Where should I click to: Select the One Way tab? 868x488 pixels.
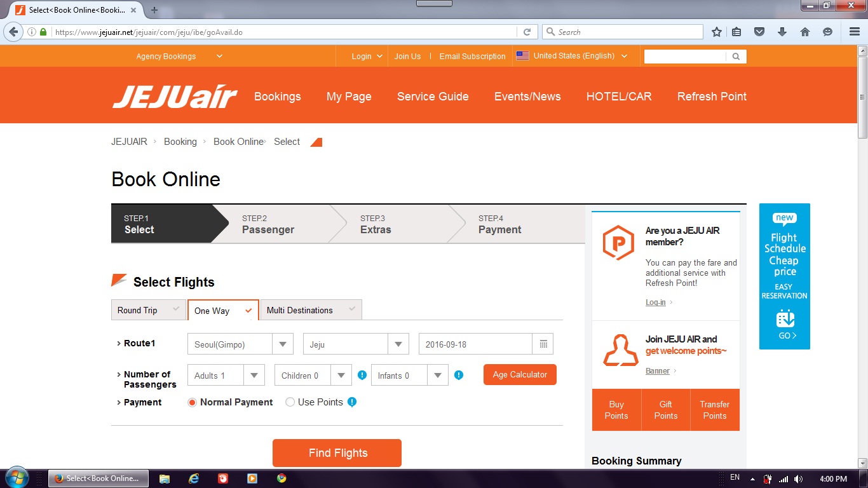pos(224,310)
